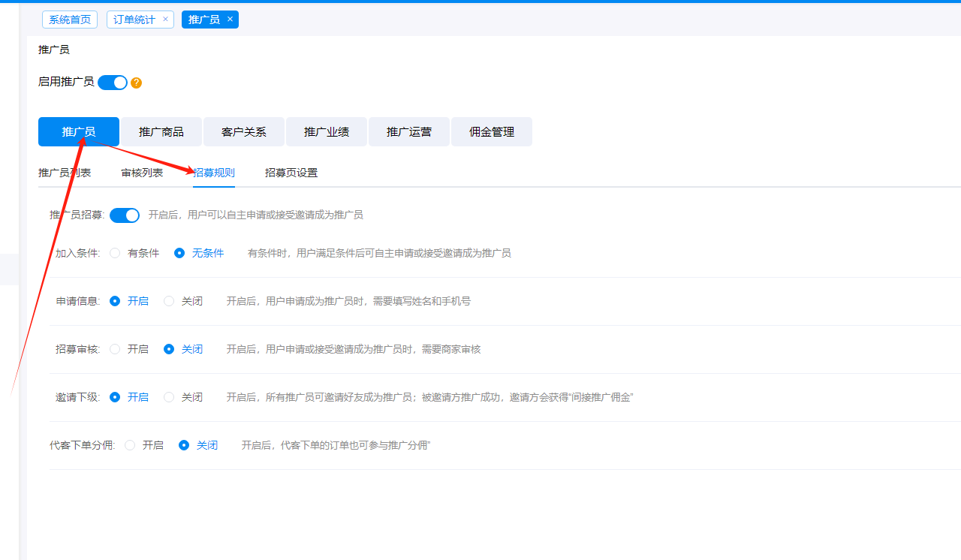Click the orange help icon beside 启用推广员
Viewport: 961px width, 560px height.
point(136,83)
